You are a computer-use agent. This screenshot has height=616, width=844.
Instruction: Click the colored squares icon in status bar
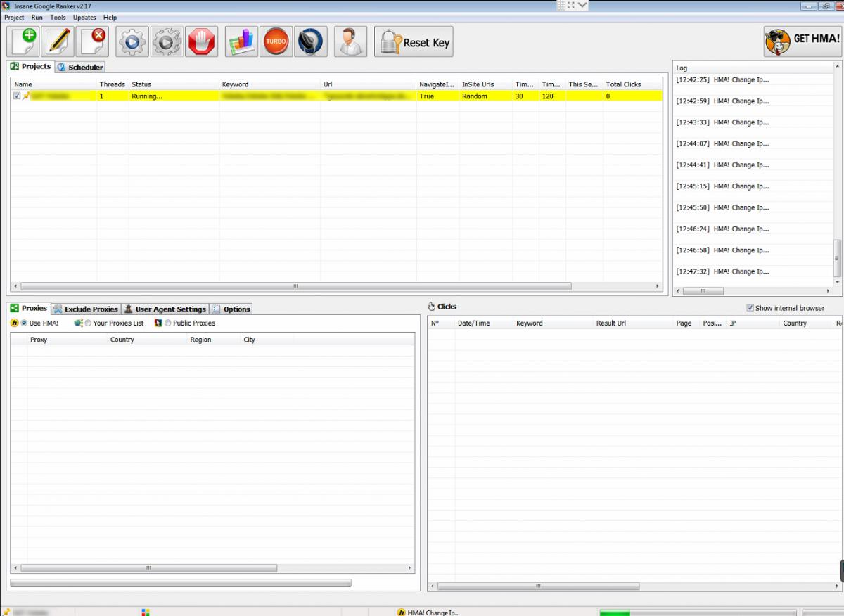pyautogui.click(x=146, y=612)
